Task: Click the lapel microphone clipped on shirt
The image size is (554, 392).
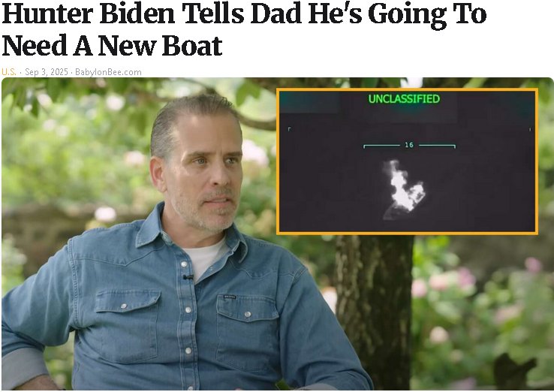Action: 188,277
